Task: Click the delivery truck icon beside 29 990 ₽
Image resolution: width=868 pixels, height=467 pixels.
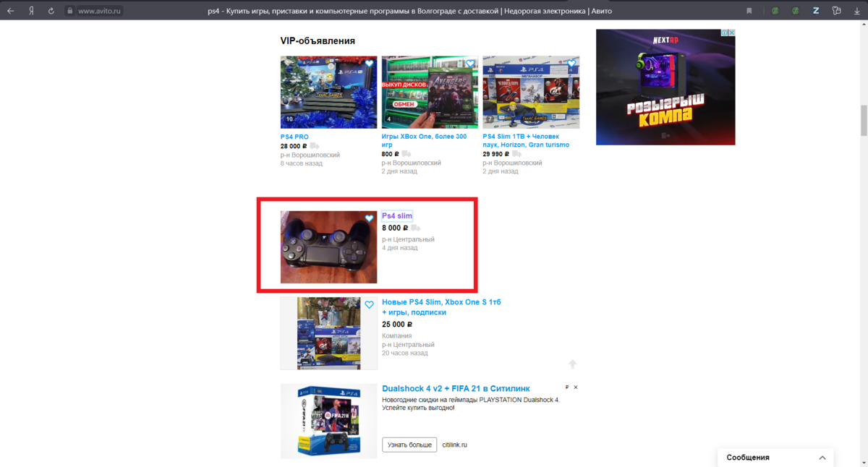Action: pos(517,154)
